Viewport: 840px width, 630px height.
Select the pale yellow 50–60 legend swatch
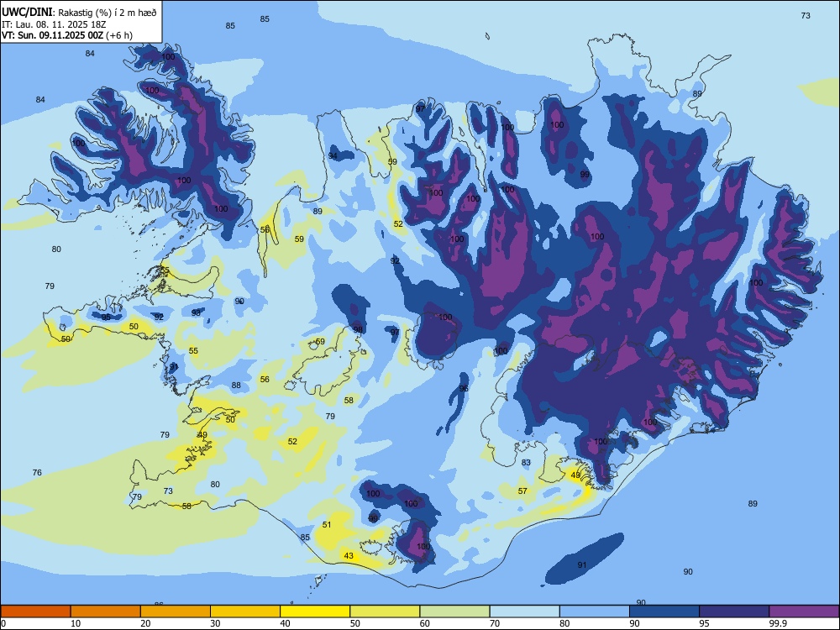385,612
